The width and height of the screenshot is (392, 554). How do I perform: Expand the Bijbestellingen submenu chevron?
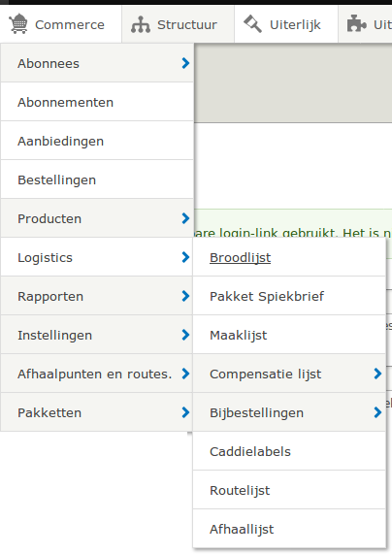coord(377,412)
